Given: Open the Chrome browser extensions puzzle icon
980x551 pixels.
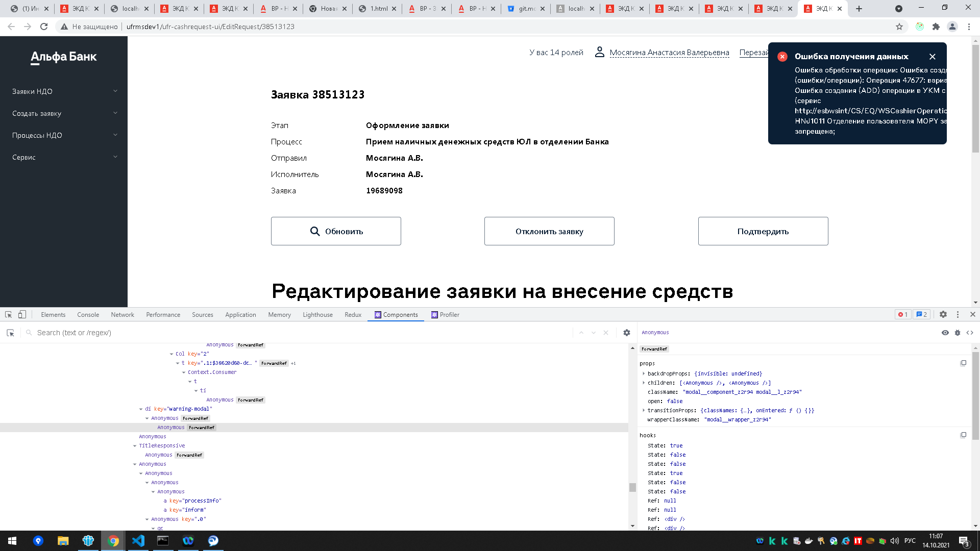Looking at the screenshot, I should coord(936,27).
